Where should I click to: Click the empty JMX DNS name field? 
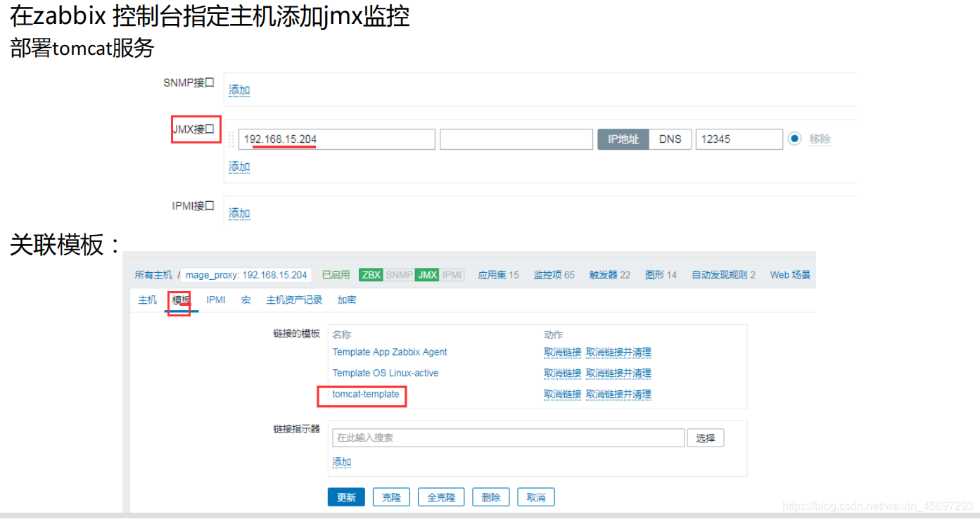click(x=516, y=139)
